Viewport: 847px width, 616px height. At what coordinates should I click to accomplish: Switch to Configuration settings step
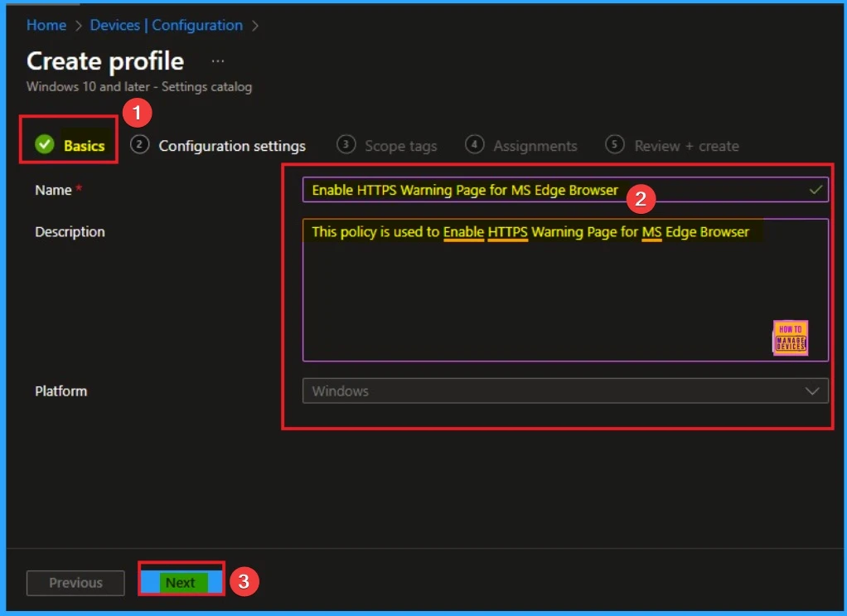tap(218, 145)
